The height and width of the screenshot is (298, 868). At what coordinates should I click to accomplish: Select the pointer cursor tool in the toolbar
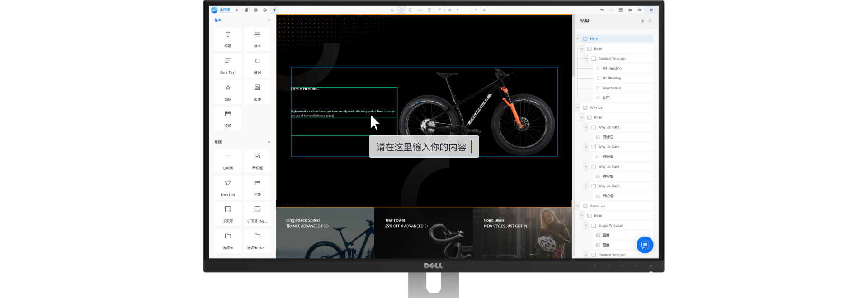[236, 9]
